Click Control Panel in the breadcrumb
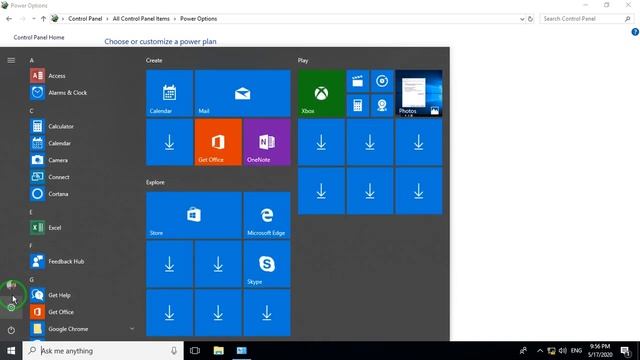The width and height of the screenshot is (640, 360). (x=85, y=19)
